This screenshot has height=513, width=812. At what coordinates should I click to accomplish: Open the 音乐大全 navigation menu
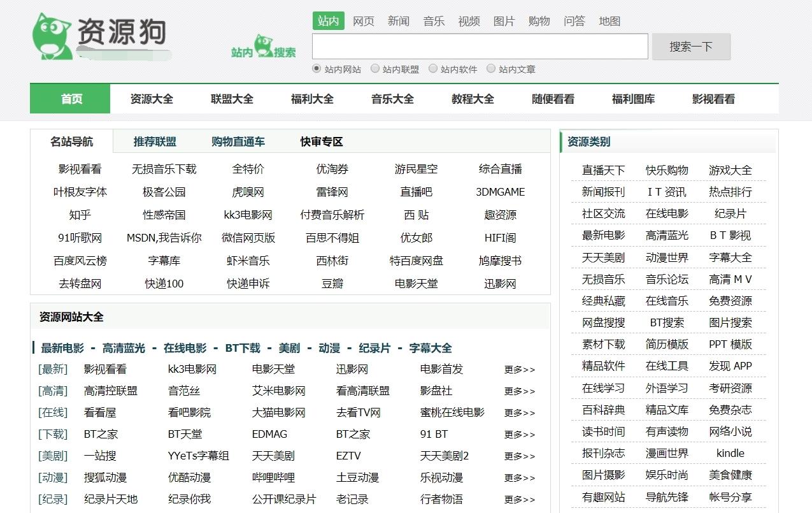tap(391, 98)
